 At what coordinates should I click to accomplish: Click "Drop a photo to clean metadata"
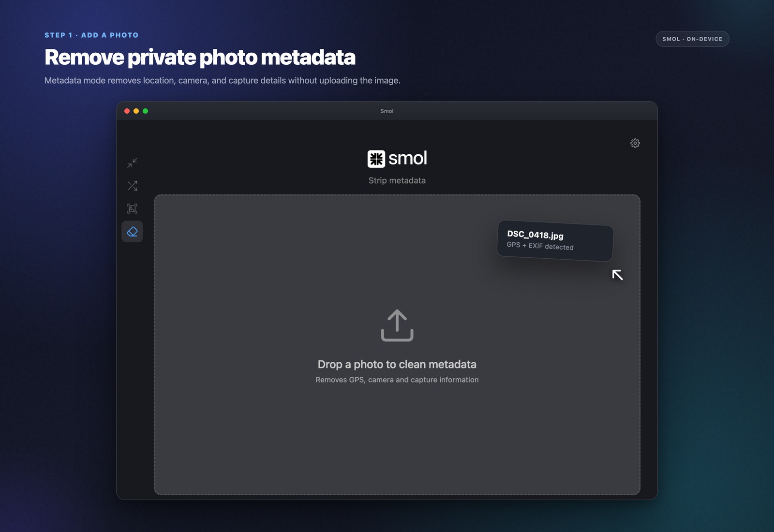tap(397, 364)
